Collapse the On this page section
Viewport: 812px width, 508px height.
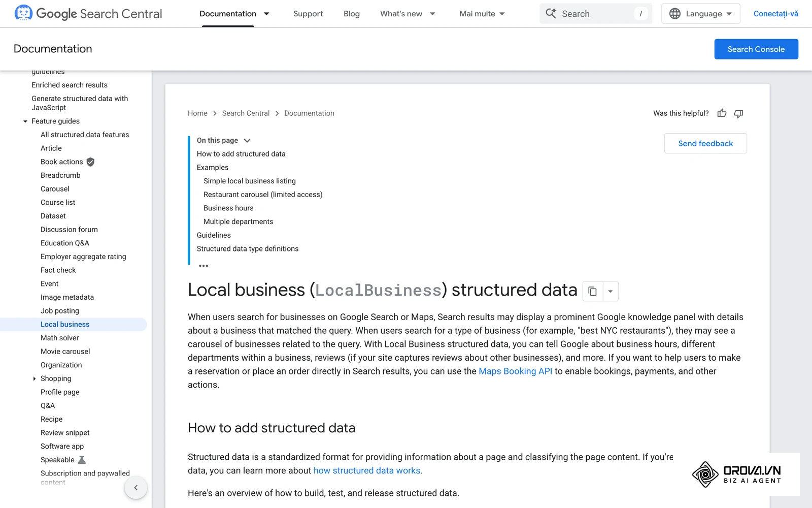[x=247, y=140]
